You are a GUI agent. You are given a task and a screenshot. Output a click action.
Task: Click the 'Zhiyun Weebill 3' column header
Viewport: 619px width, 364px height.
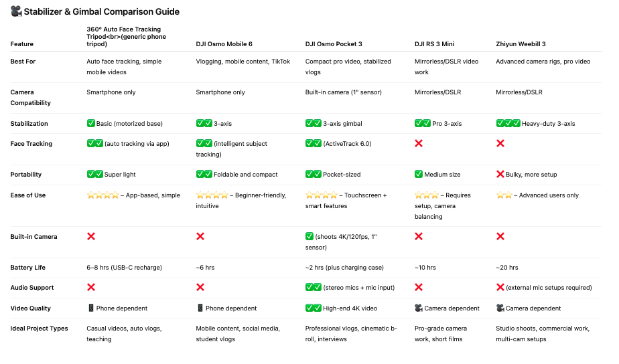click(521, 44)
